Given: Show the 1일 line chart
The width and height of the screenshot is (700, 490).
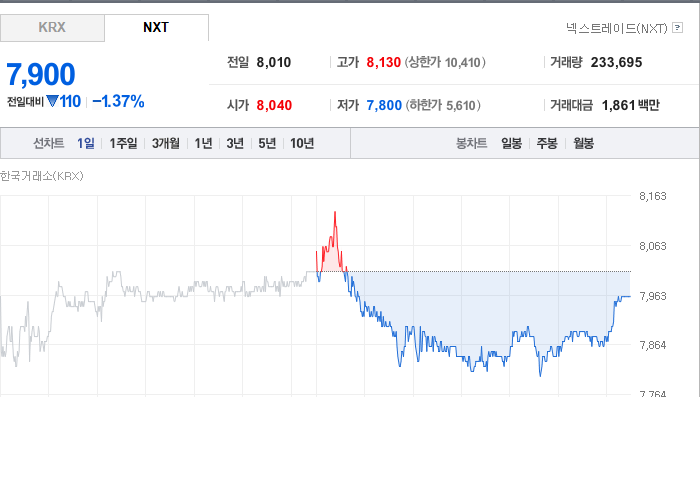Looking at the screenshot, I should 86,143.
